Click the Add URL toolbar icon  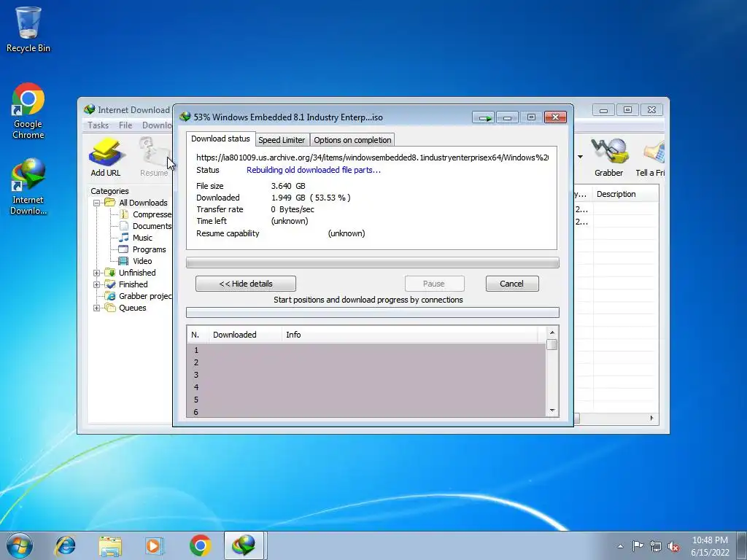click(x=106, y=157)
